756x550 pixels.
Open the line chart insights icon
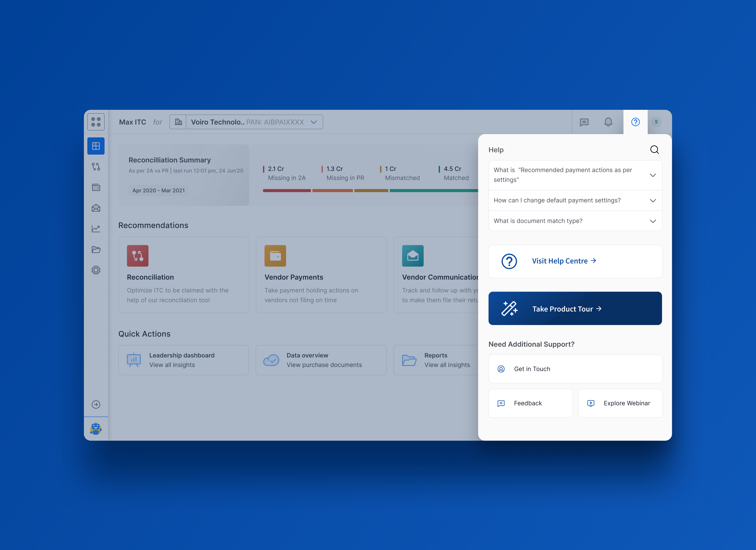click(96, 229)
